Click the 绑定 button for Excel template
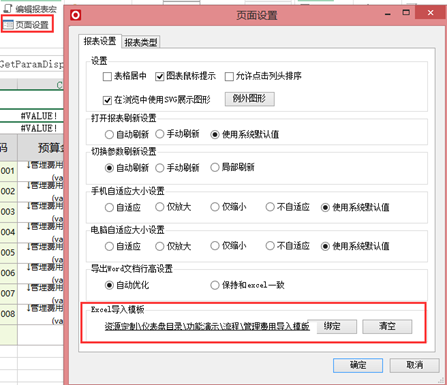This screenshot has height=385, width=447. pos(332,326)
